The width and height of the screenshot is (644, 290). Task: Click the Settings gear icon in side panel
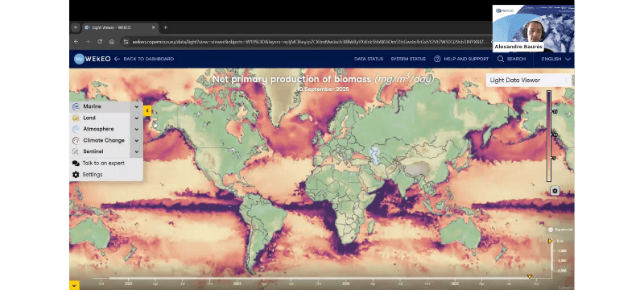76,175
